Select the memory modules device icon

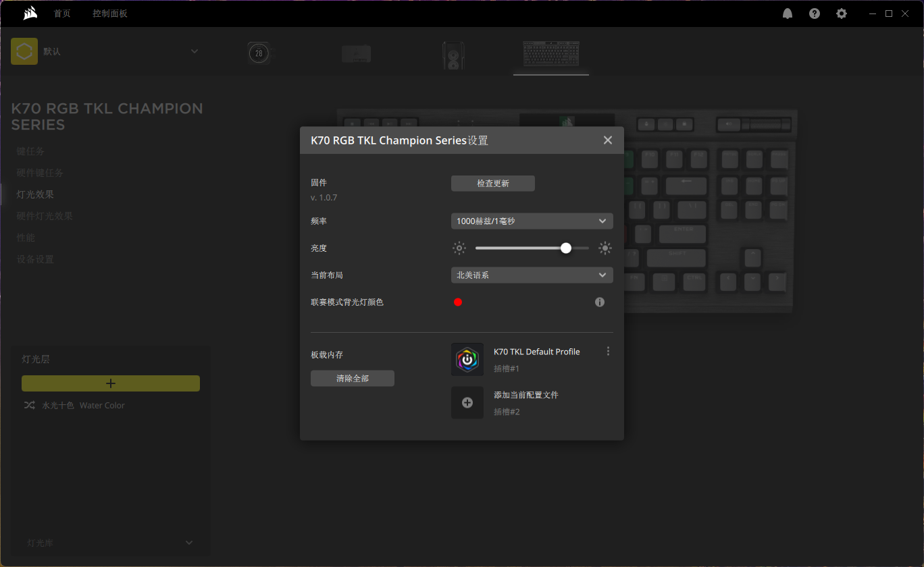coord(453,55)
